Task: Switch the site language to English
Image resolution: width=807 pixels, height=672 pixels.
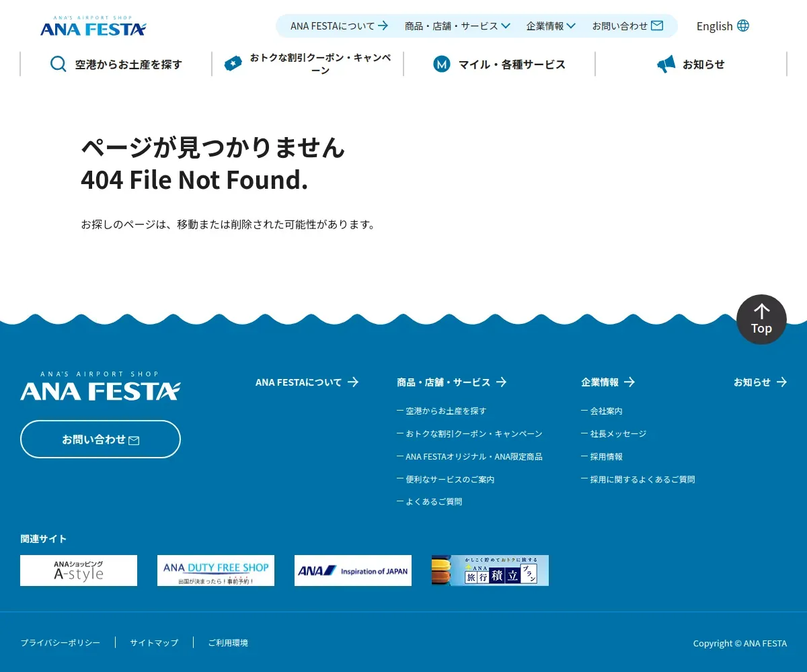Action: (722, 26)
